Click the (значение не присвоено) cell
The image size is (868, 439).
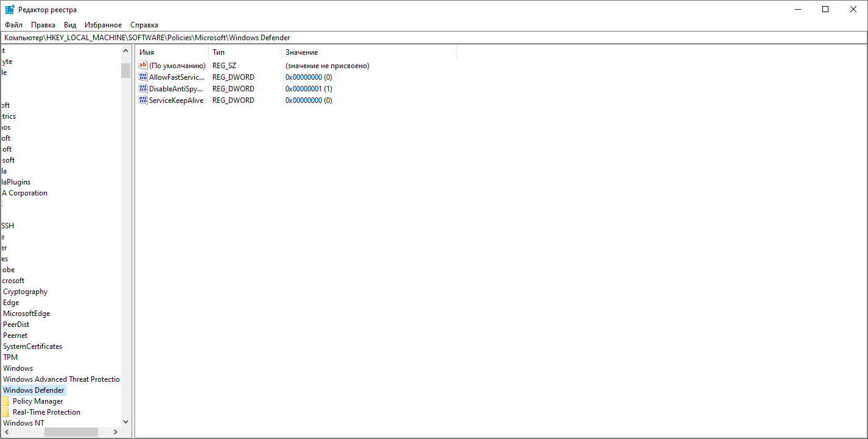point(327,65)
